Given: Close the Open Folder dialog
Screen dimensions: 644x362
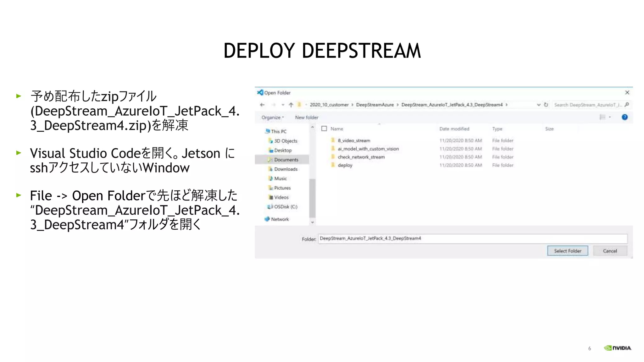Looking at the screenshot, I should point(627,92).
